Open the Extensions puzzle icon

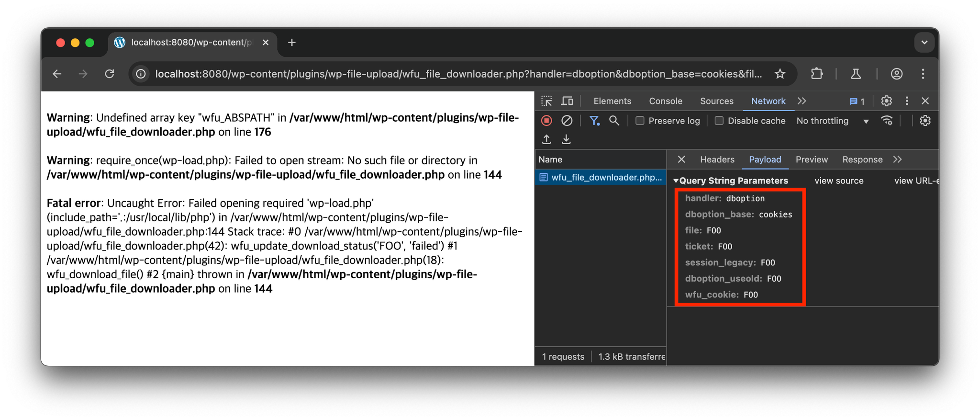[x=817, y=74]
